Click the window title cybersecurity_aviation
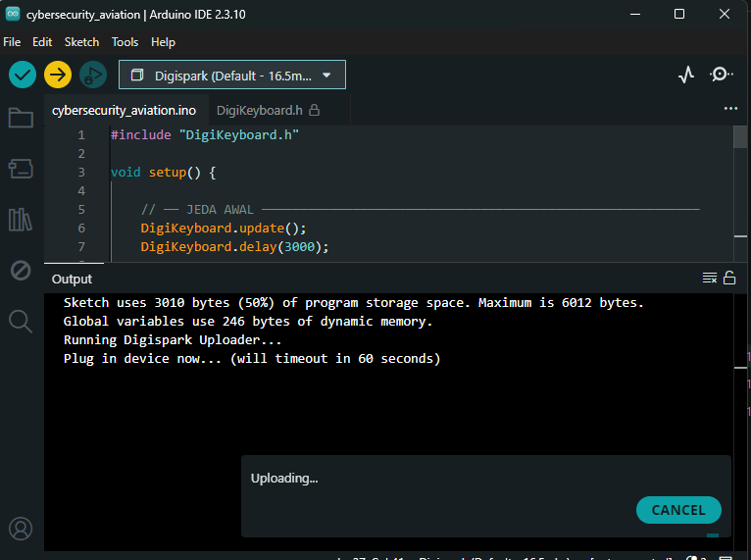The width and height of the screenshot is (751, 560). 135,15
